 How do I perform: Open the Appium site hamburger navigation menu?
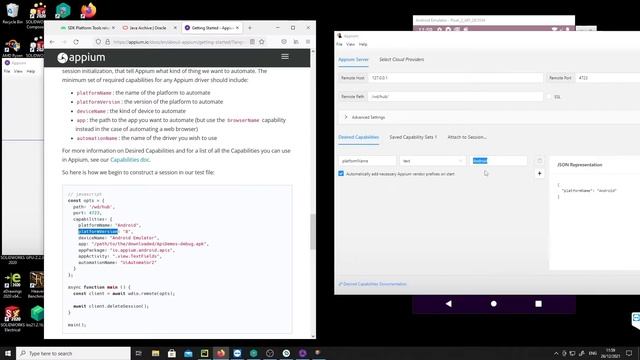click(285, 56)
